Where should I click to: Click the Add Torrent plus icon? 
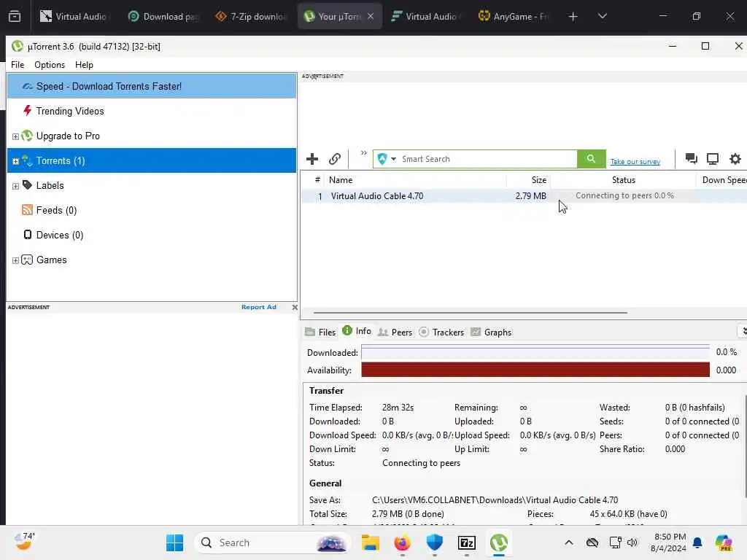[312, 159]
